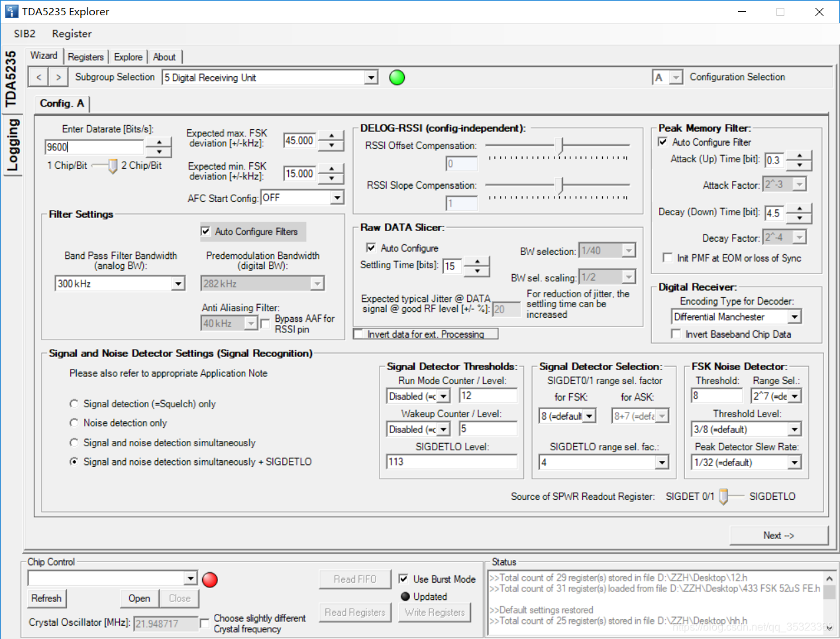
Task: Toggle Auto Configure Filter for Peak Memory
Action: click(x=662, y=142)
